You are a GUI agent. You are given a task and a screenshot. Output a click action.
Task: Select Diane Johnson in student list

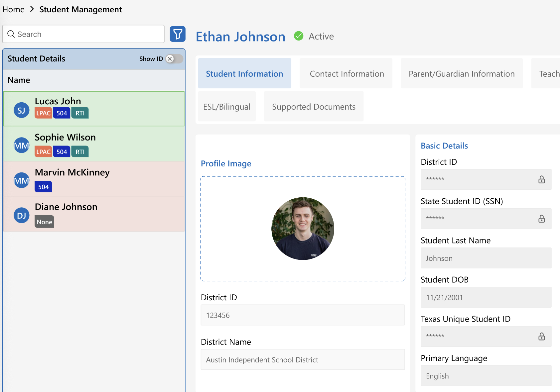[94, 214]
